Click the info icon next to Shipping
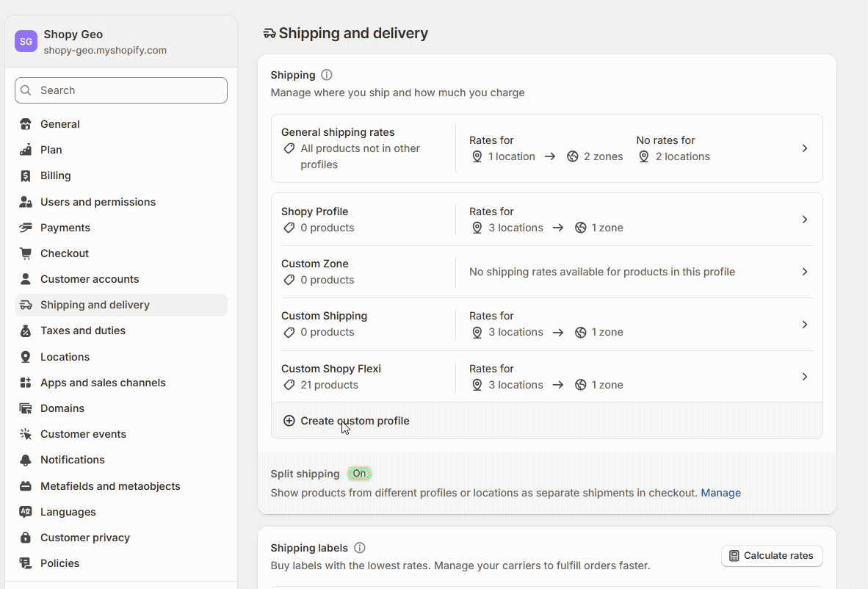The height and width of the screenshot is (589, 868). (327, 75)
